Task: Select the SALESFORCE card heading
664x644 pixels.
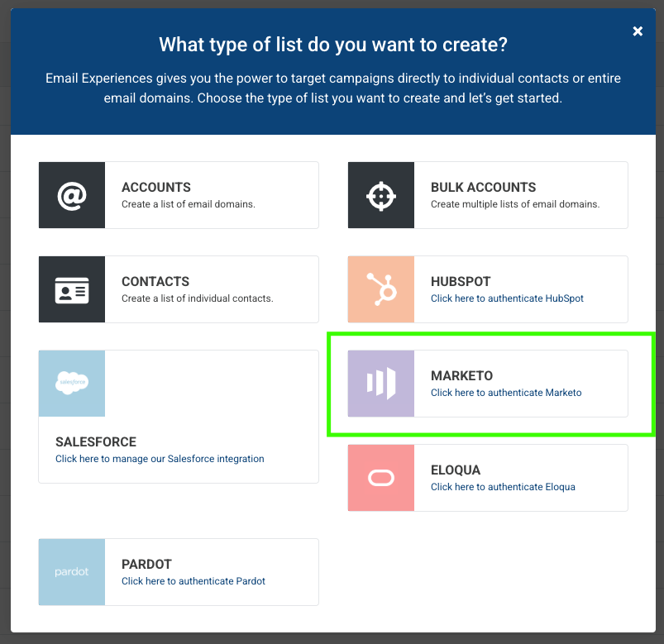Action: click(96, 442)
